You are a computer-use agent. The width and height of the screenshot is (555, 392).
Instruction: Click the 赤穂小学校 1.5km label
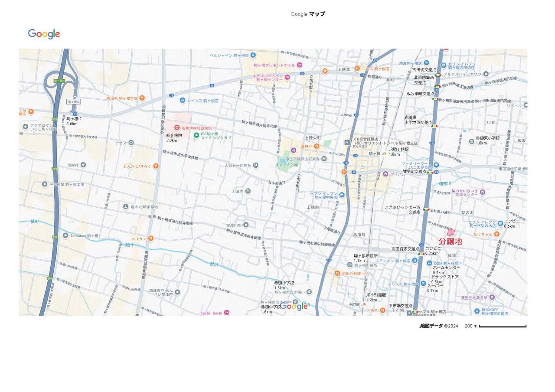(284, 285)
